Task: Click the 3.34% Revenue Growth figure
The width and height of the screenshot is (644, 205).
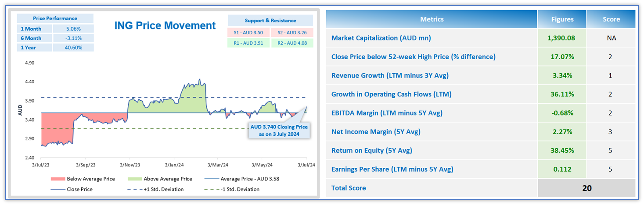Action: [562, 75]
